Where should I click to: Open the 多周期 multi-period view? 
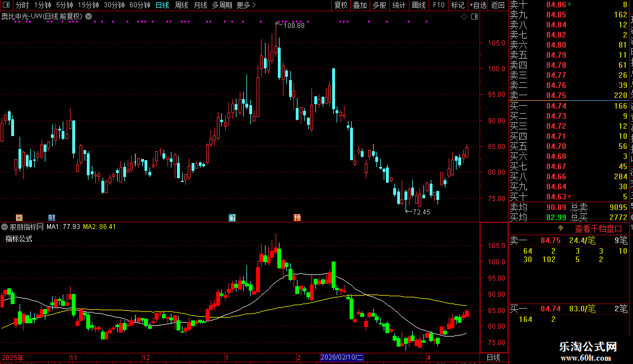point(222,5)
